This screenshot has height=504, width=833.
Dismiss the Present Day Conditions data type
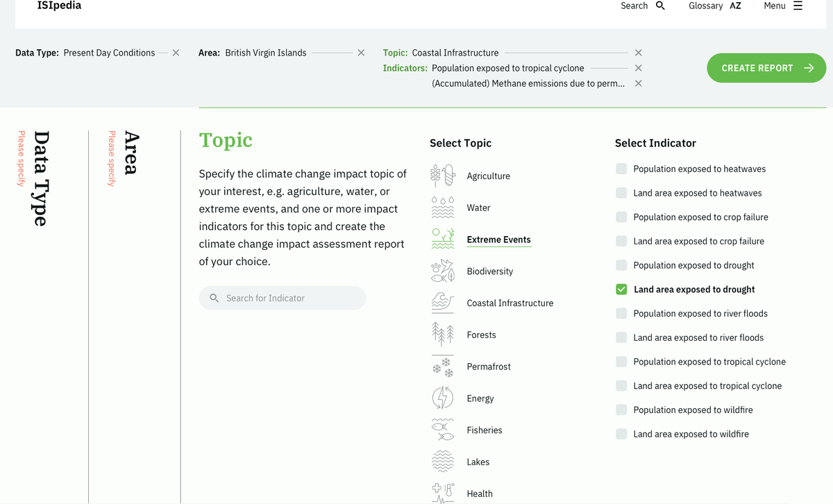pos(175,52)
